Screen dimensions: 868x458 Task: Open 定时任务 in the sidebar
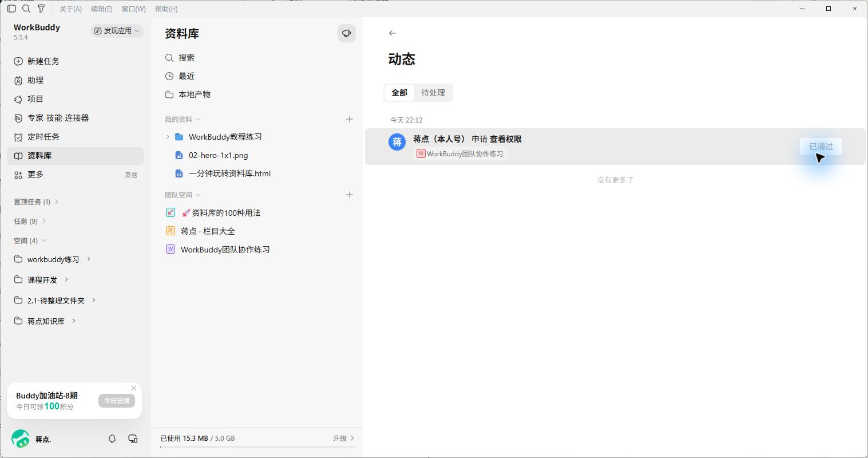[x=76, y=137]
